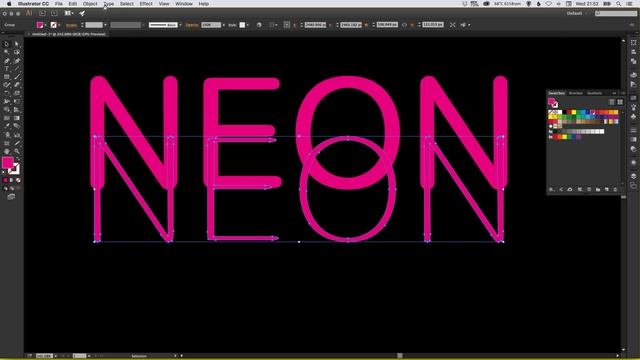
Task: Pick the white swatch in Swatches panel
Action: pos(560,112)
